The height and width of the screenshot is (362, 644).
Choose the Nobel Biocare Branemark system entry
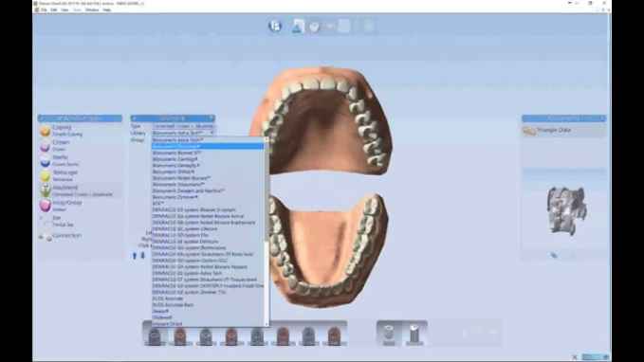pos(204,223)
